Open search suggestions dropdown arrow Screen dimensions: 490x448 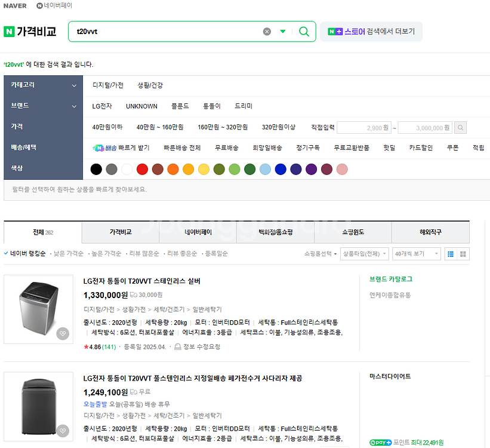tap(283, 32)
